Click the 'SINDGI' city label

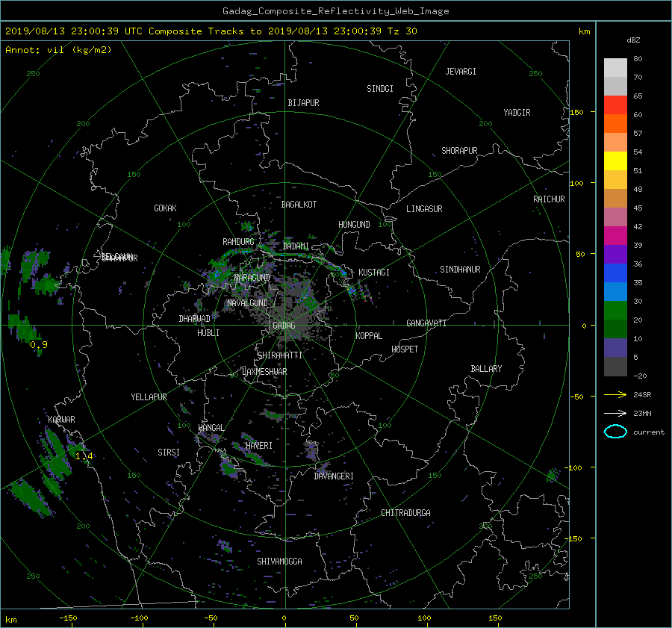(x=380, y=89)
